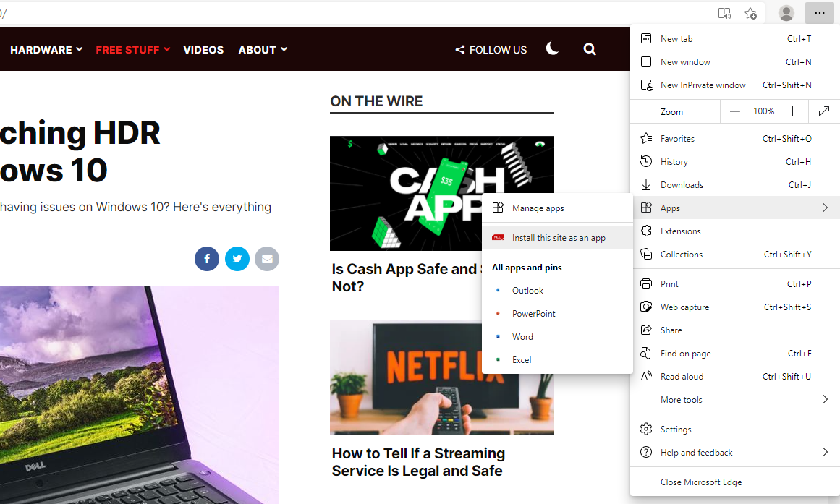Image resolution: width=840 pixels, height=504 pixels.
Task: Click the All apps and pins heading
Action: (527, 268)
